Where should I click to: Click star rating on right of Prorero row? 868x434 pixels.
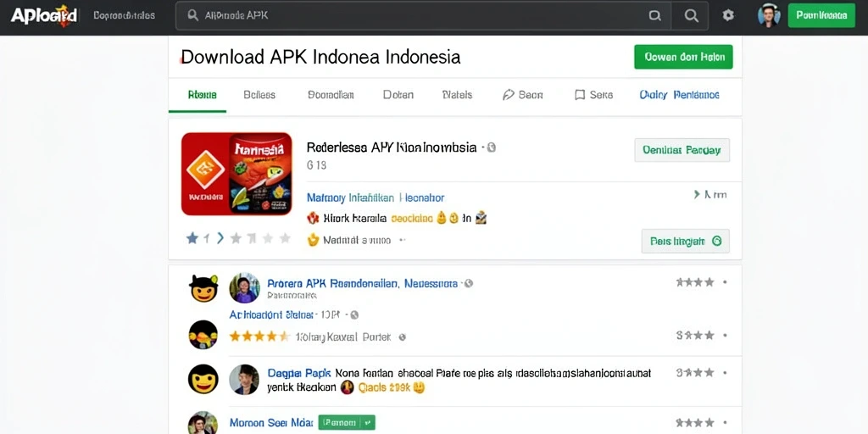[x=695, y=282]
